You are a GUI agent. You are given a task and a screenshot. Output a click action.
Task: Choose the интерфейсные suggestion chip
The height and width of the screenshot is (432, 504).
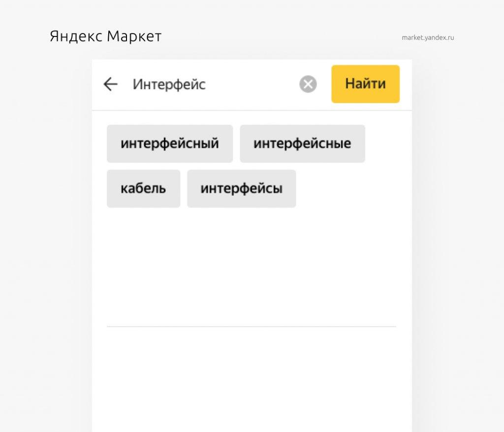303,143
